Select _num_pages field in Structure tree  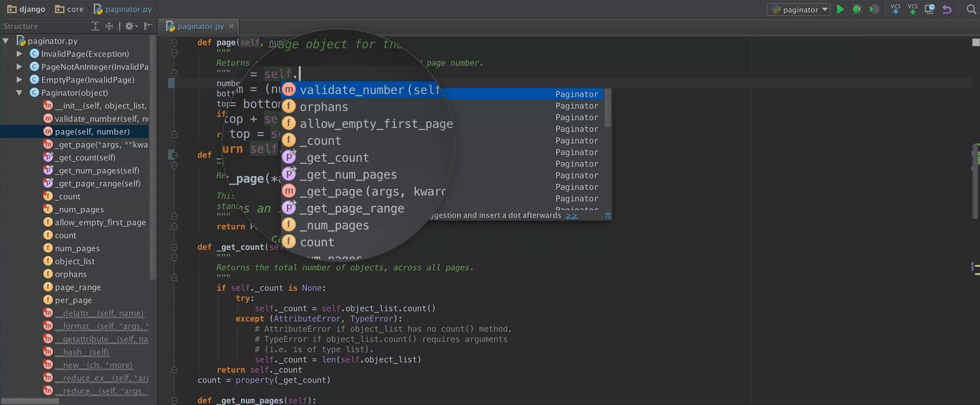(x=73, y=209)
